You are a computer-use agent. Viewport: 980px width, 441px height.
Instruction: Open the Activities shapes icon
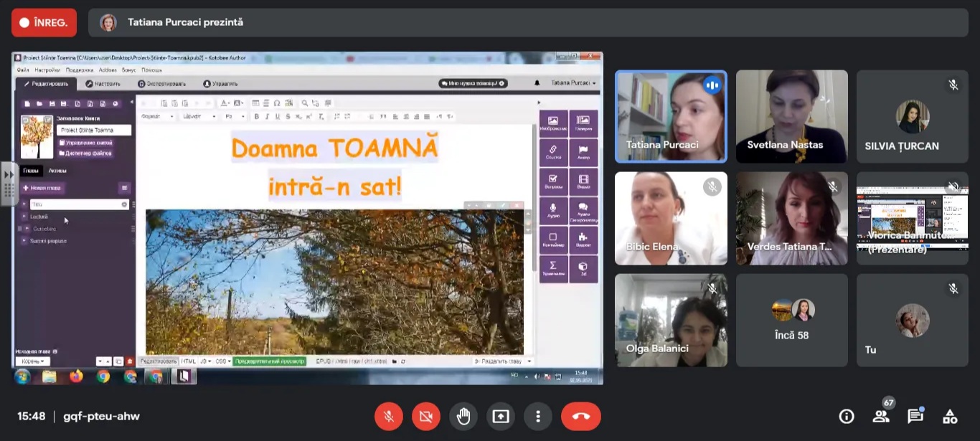coord(949,416)
